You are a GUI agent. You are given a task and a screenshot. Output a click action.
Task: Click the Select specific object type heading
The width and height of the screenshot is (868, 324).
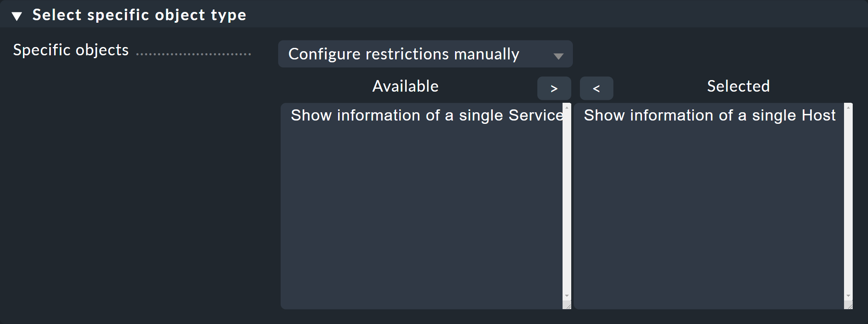(x=139, y=15)
